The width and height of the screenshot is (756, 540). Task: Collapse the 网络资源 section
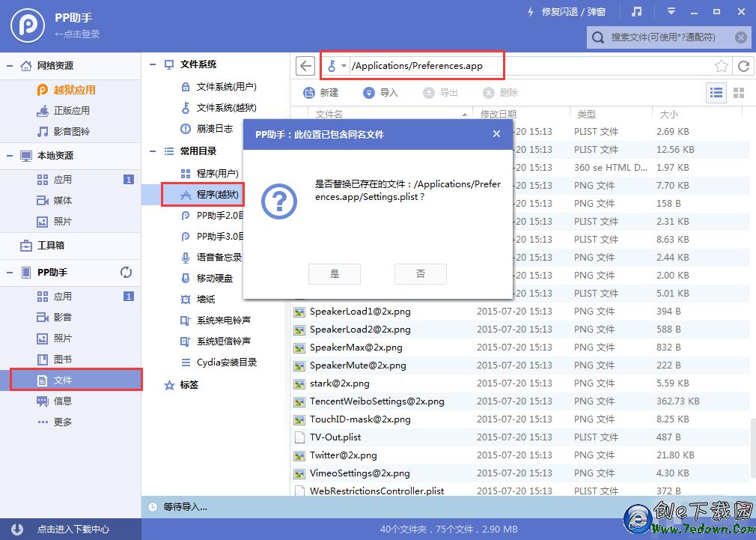tap(10, 66)
